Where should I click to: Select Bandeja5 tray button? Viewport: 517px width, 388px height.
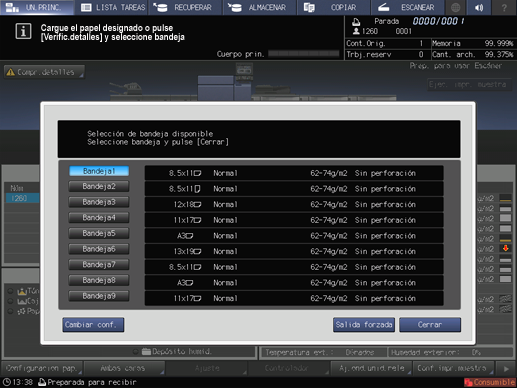coord(99,233)
